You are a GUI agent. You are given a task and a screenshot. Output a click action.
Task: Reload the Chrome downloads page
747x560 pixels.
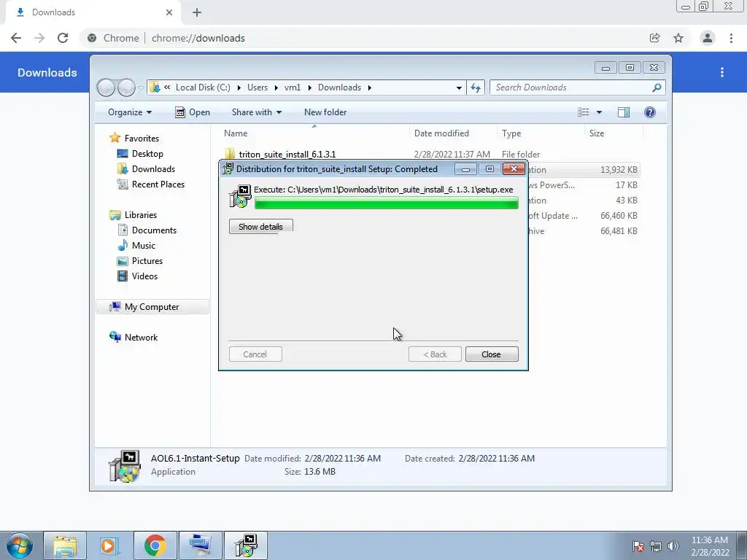63,38
